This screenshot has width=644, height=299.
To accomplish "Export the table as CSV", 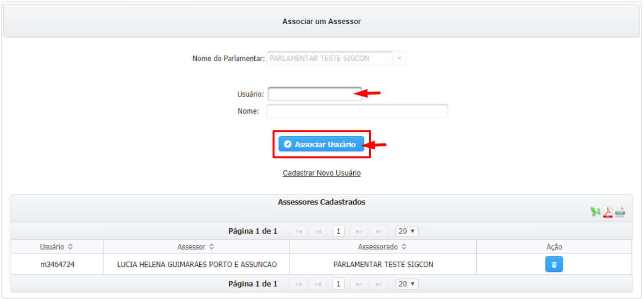I will 620,212.
